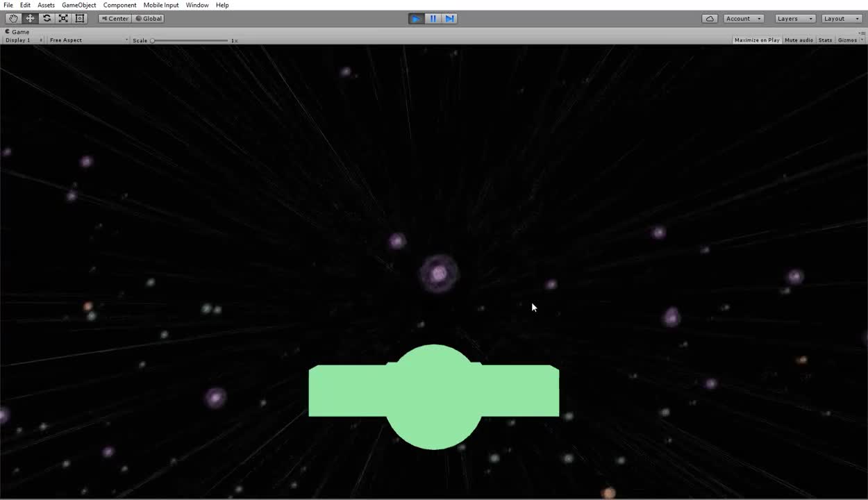This screenshot has width=868, height=500.
Task: Open the Layout dropdown
Action: click(841, 18)
